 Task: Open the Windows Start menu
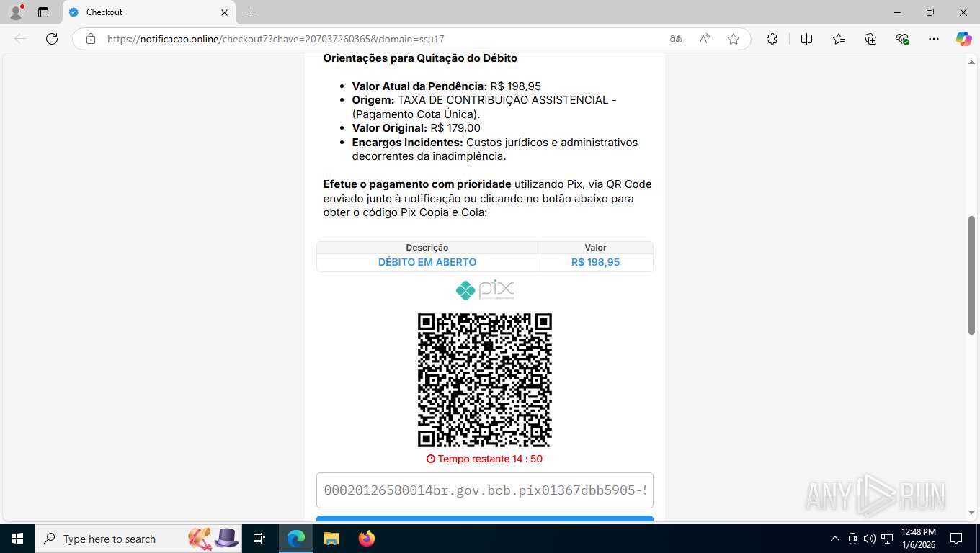(17, 539)
